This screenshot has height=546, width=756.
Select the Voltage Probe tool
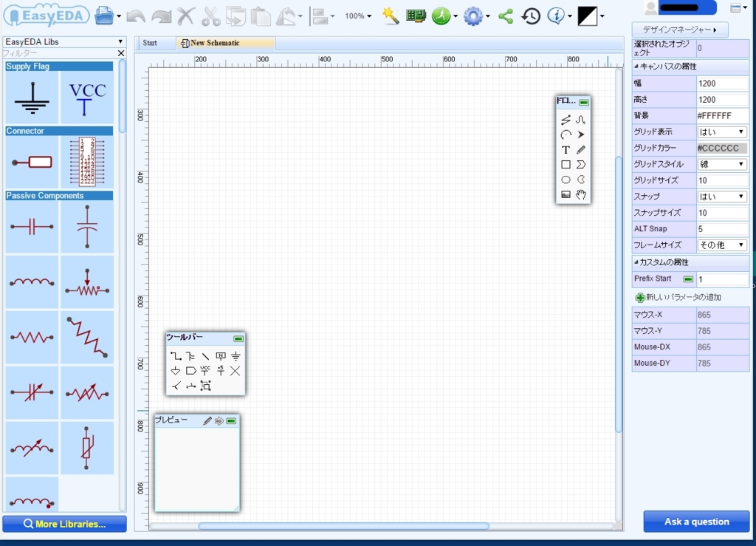(x=176, y=386)
